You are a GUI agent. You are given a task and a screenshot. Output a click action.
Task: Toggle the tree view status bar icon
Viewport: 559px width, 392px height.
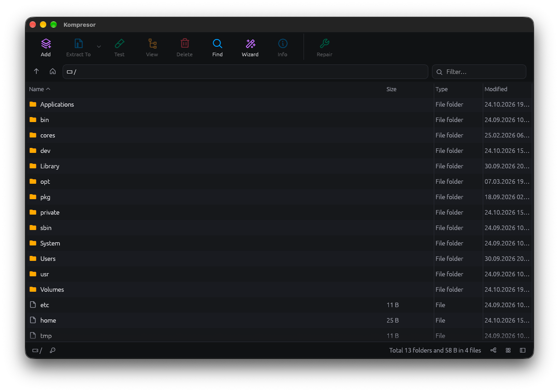click(x=493, y=350)
